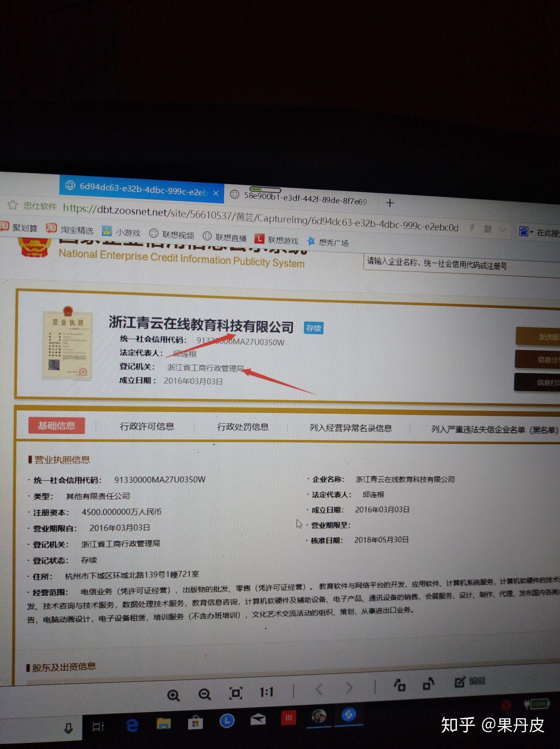Open 联想直播 bookmark
Image resolution: width=560 pixels, height=749 pixels.
tap(224, 237)
